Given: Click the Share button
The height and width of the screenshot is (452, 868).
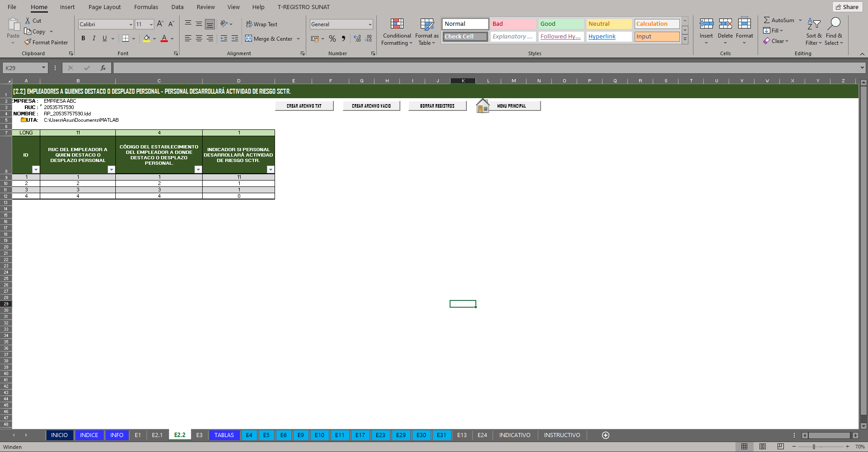Looking at the screenshot, I should click(x=847, y=7).
